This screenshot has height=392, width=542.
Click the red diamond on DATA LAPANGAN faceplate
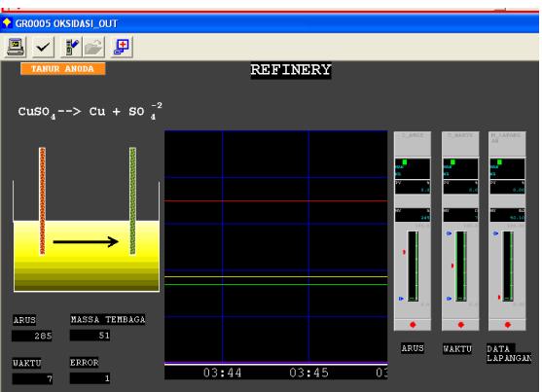[x=507, y=325]
